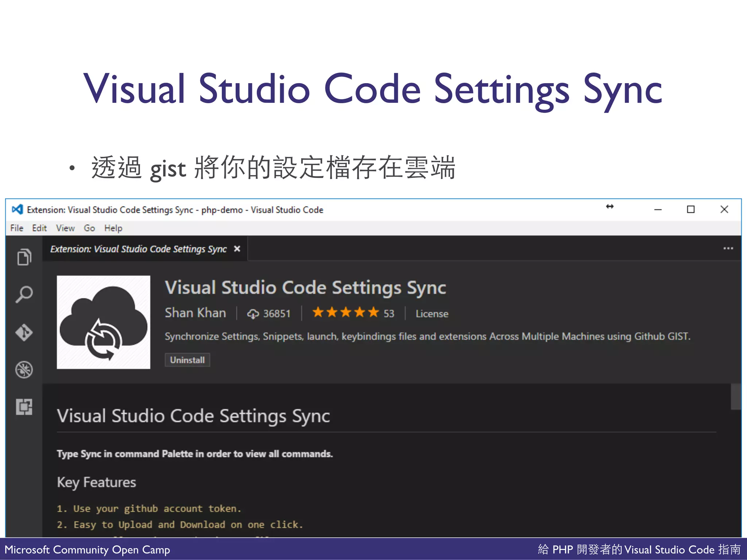Click 'Easy to Upload and Download on one click.'

188,525
